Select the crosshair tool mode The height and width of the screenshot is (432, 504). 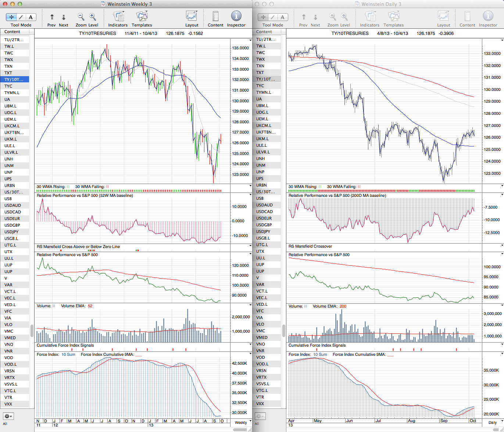pos(11,17)
